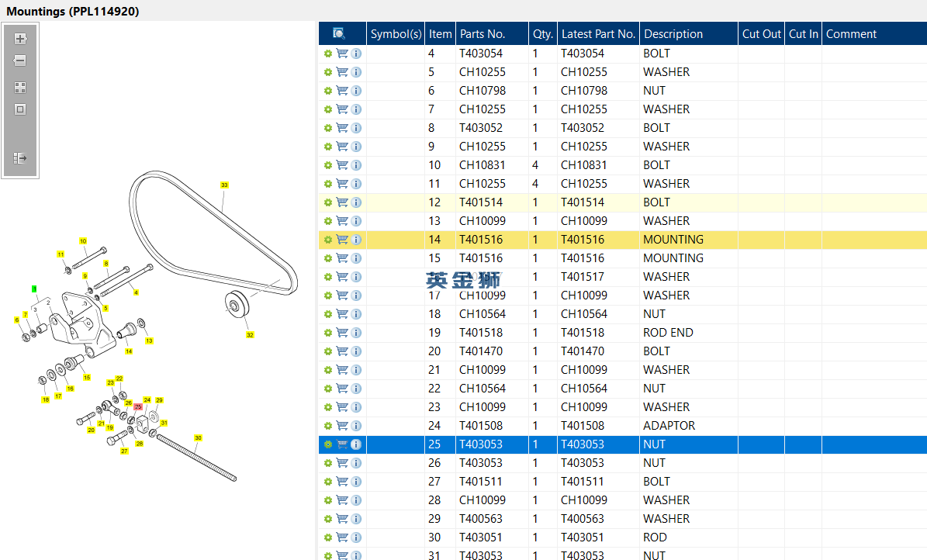Click callout 33 on the belt diagram
This screenshot has height=560, width=927.
225,185
